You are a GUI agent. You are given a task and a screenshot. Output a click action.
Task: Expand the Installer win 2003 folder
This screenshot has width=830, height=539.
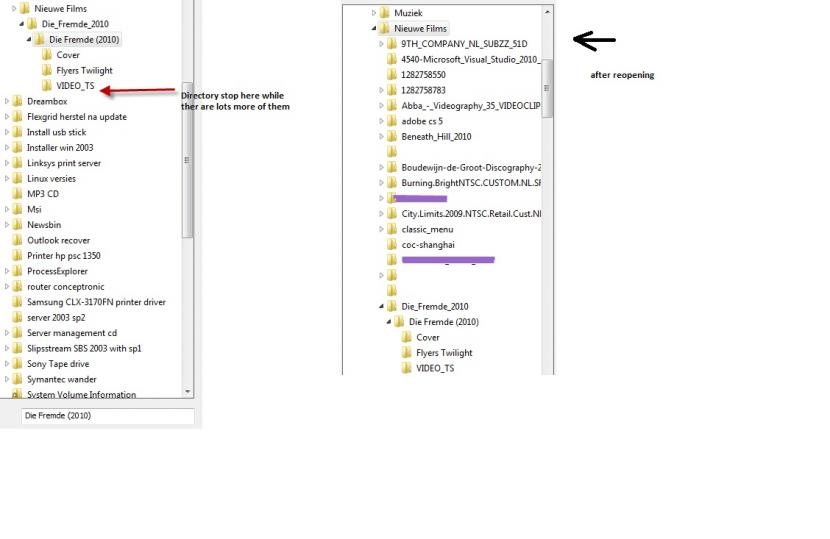click(x=7, y=148)
